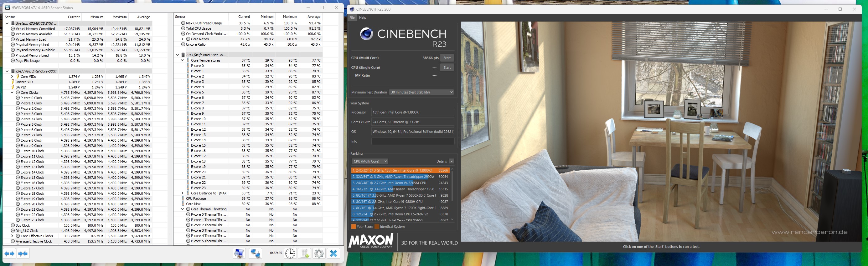This screenshot has height=266, width=868.
Task: Click clock icon beside Bus Clock row
Action: click(x=13, y=225)
